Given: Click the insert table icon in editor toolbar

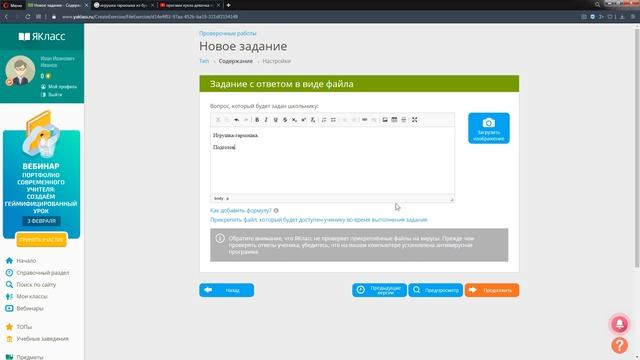Looking at the screenshot, I should (x=394, y=120).
